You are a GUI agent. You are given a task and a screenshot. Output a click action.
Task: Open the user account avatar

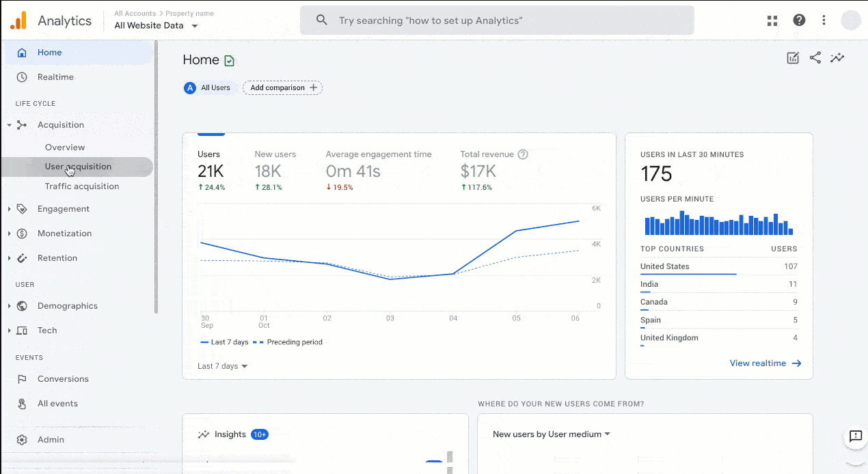coord(851,20)
